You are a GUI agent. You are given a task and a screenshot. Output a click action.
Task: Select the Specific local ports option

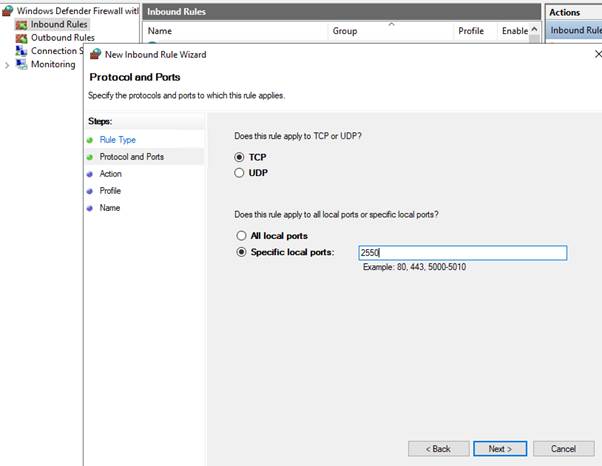[x=241, y=252]
